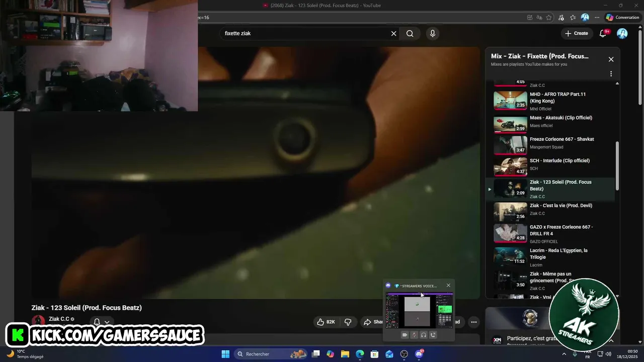Open Edge split screen apps icon
This screenshot has width=644, height=362.
coord(530,17)
